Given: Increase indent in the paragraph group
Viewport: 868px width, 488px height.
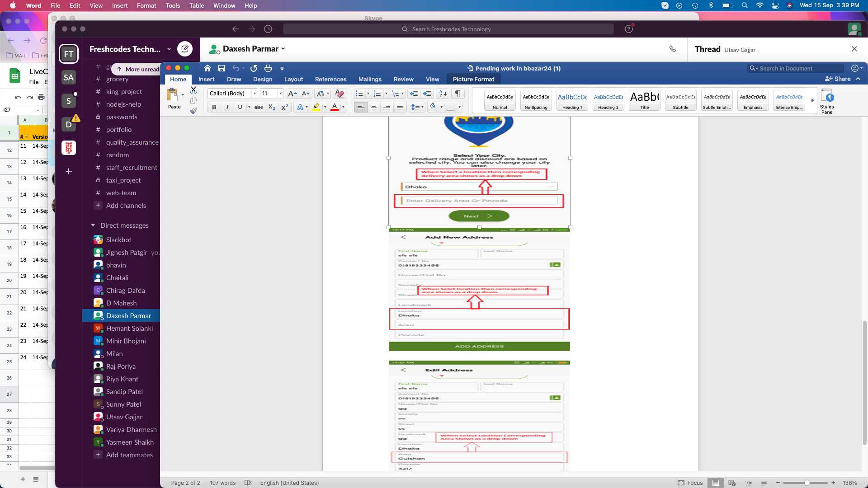Looking at the screenshot, I should pyautogui.click(x=427, y=94).
